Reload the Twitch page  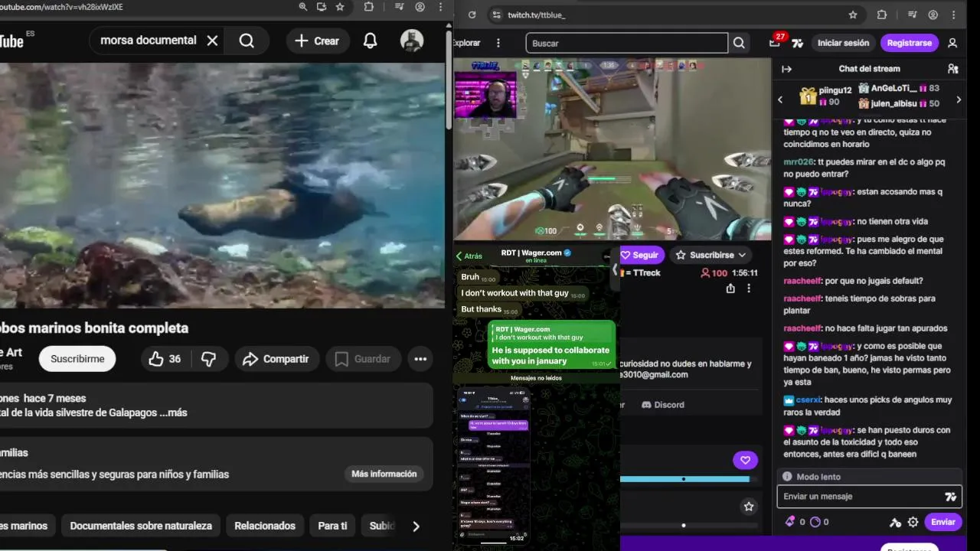click(472, 15)
